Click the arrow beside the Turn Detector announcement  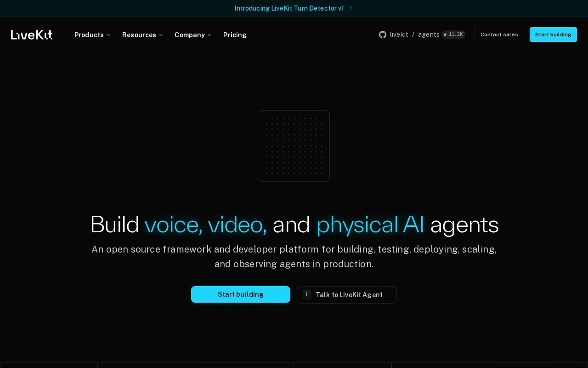[x=351, y=8]
